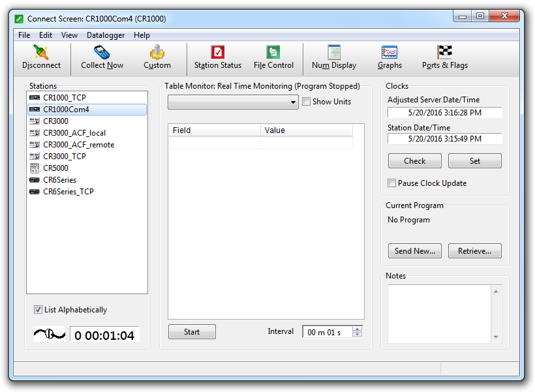Click the Set clock button
The width and height of the screenshot is (535, 392).
click(x=474, y=161)
